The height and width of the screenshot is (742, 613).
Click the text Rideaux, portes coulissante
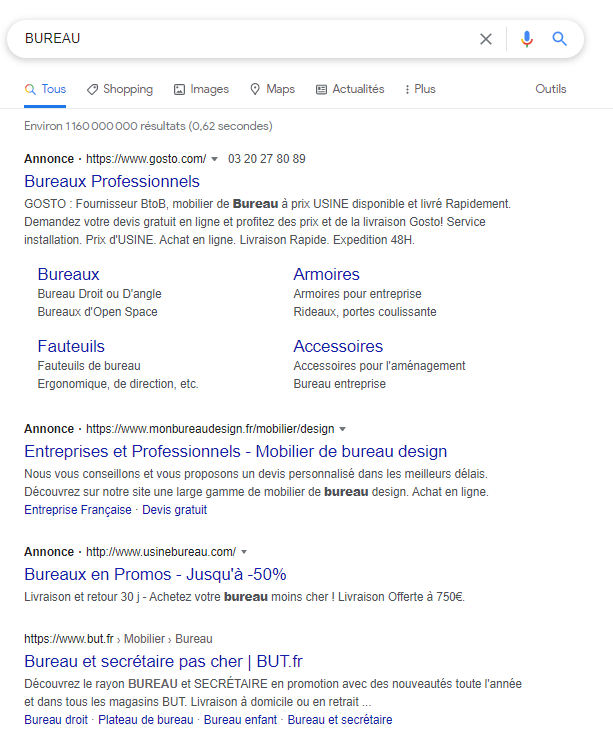pyautogui.click(x=365, y=312)
